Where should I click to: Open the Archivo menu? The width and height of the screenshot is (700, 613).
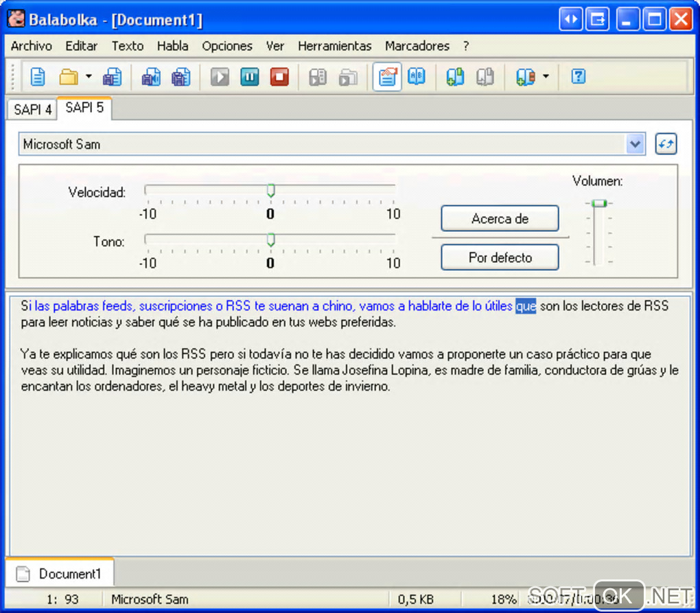pos(32,46)
